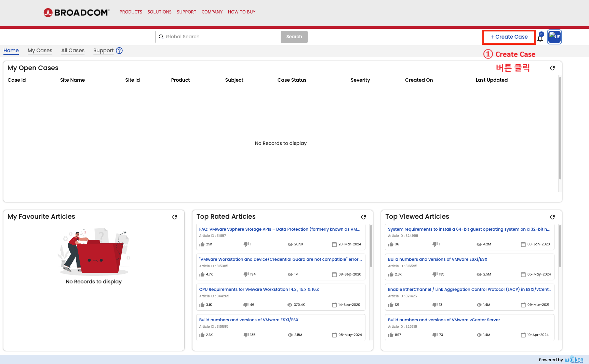The image size is (589, 364).
Task: Refresh the My Favourite Articles panel
Action: click(174, 217)
